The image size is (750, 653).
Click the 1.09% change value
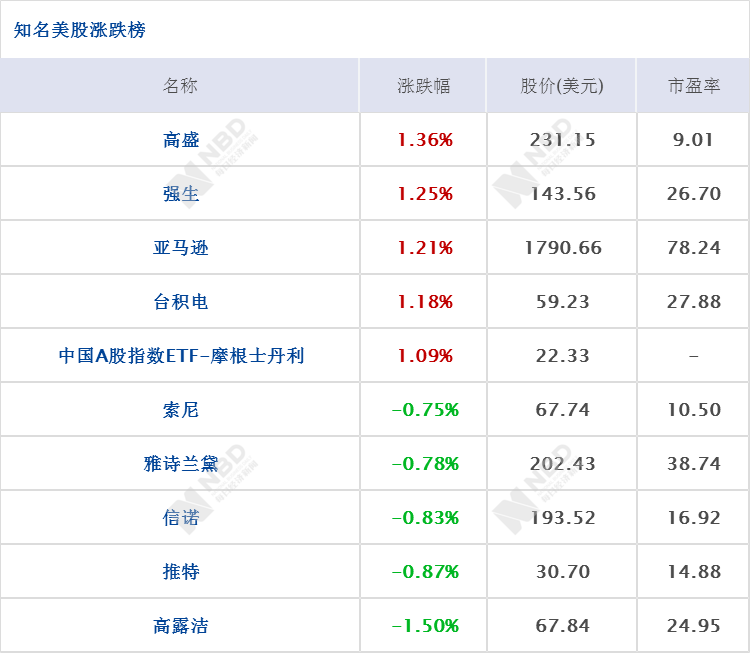(x=425, y=355)
